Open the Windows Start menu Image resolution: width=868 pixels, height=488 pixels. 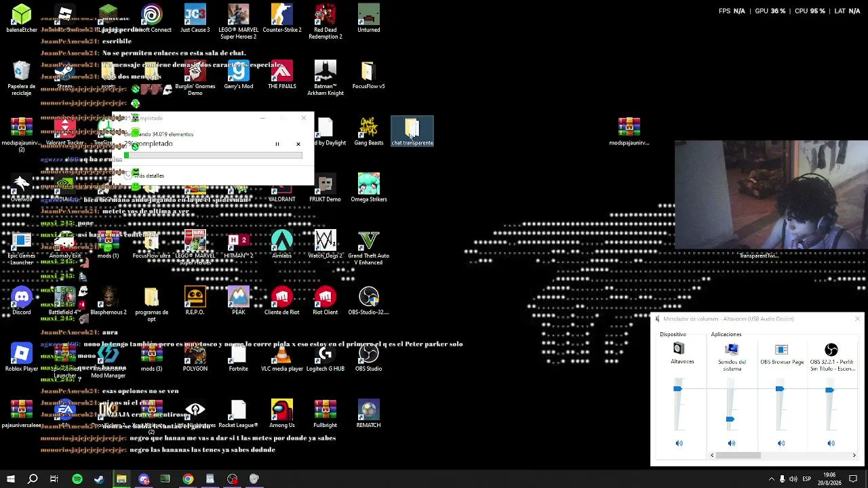(11, 479)
